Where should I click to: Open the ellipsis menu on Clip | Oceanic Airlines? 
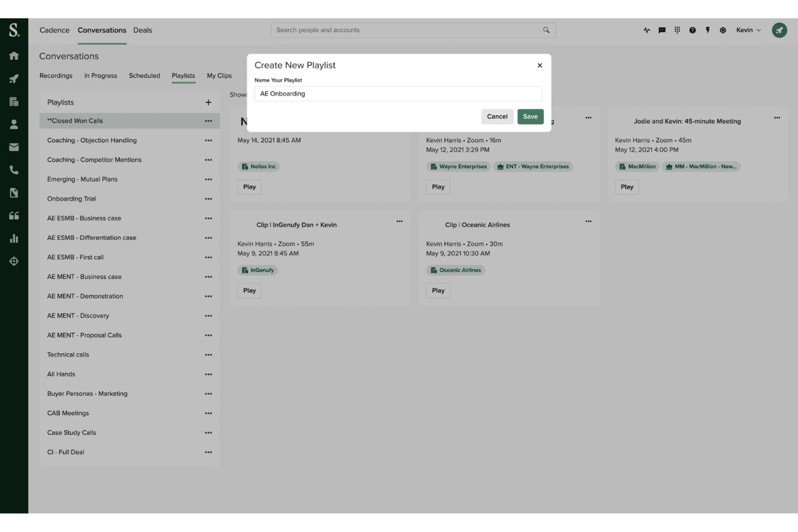click(x=588, y=221)
